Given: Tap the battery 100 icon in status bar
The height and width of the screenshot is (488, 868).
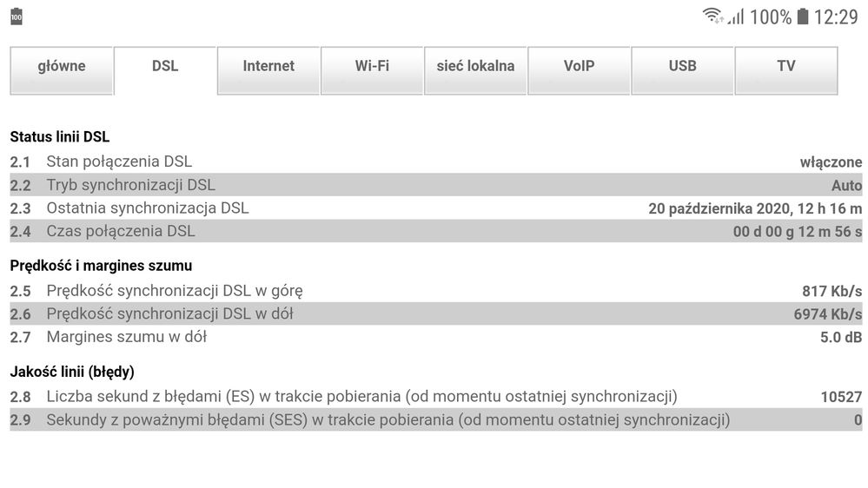Looking at the screenshot, I should point(17,17).
